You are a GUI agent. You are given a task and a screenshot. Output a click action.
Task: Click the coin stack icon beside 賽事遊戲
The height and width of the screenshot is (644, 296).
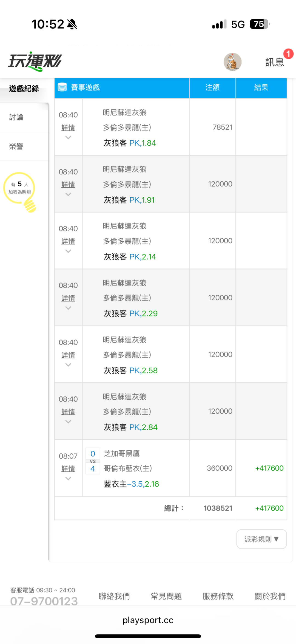coord(62,87)
